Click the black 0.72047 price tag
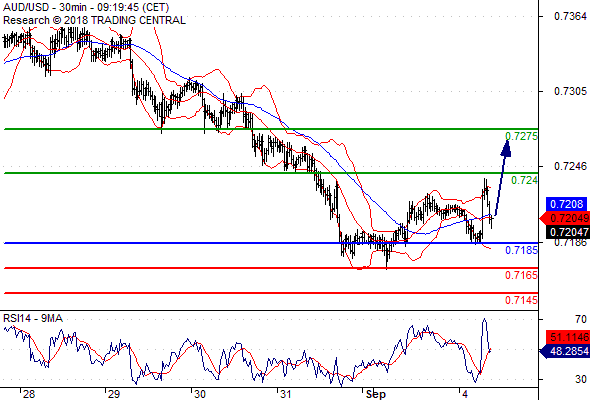This screenshot has width=590, height=400. [568, 232]
